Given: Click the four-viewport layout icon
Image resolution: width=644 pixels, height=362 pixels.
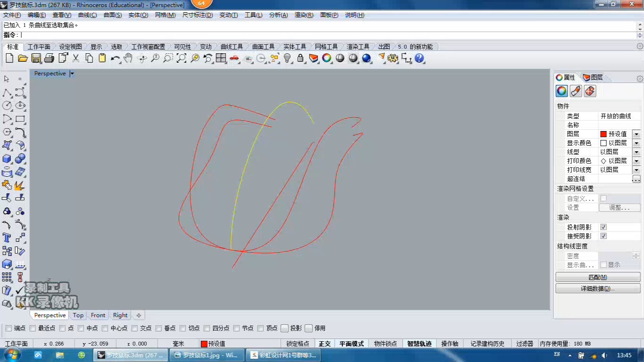Looking at the screenshot, I should (221, 58).
